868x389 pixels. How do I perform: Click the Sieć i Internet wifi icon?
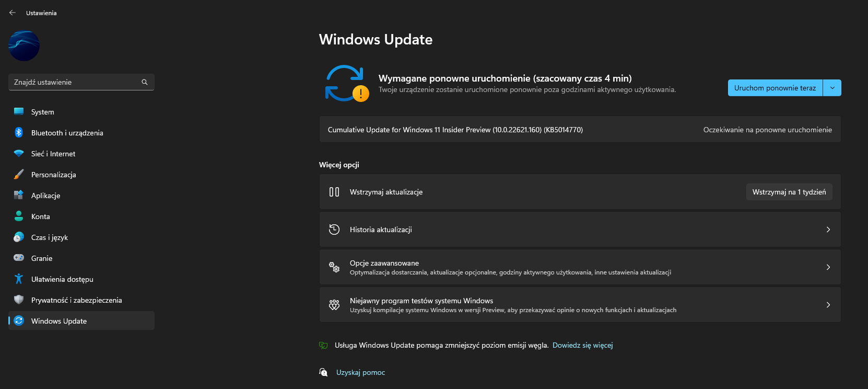(19, 154)
